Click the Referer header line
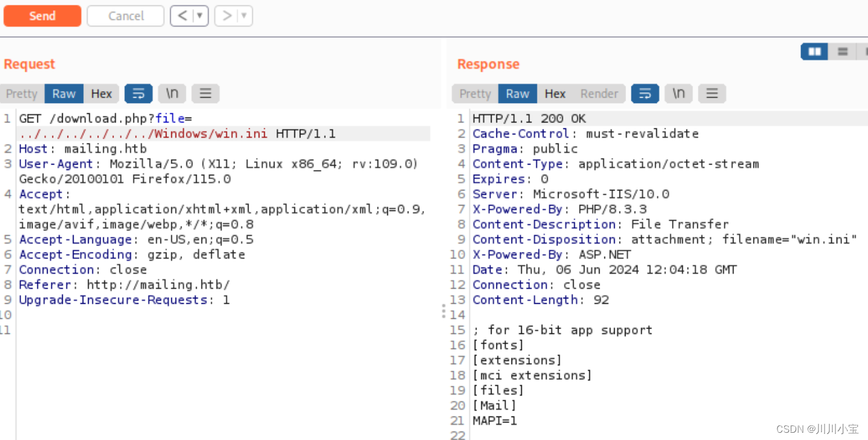This screenshot has height=440, width=868. point(124,284)
